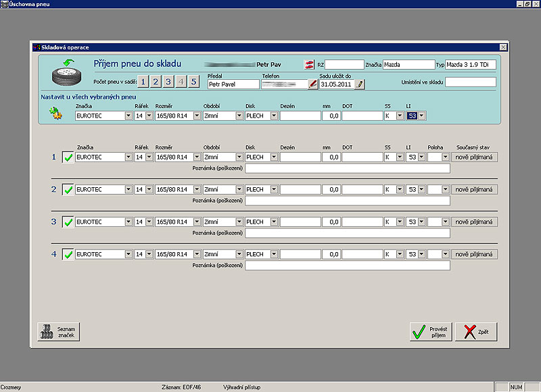Uncheck tire row 4 checkbox
541x392 pixels.
point(68,254)
